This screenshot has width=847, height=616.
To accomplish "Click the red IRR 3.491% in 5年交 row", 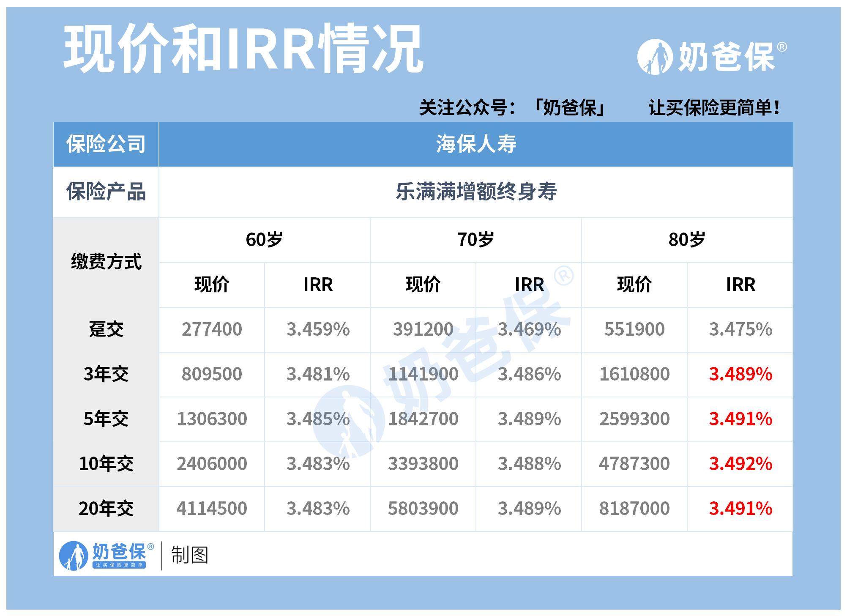I will (x=740, y=419).
